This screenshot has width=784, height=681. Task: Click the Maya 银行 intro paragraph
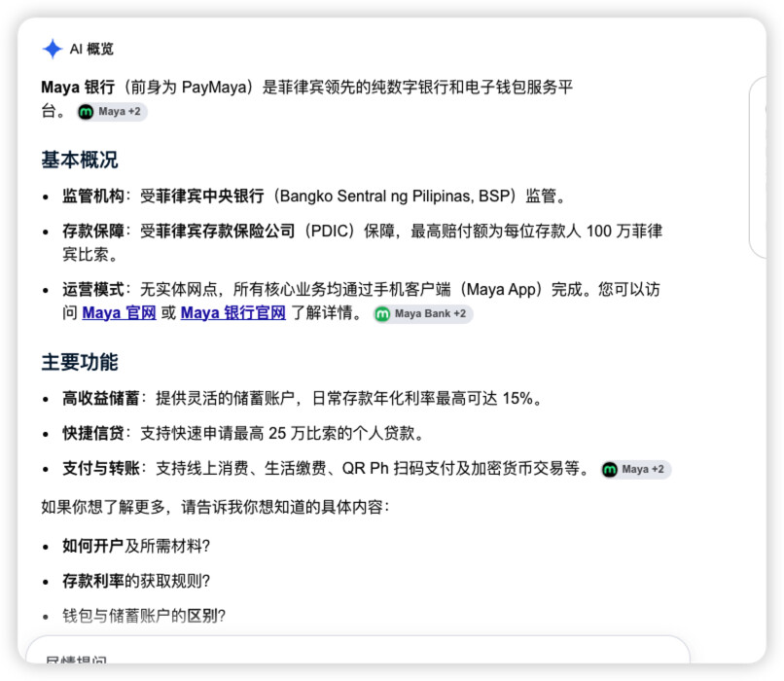tap(307, 98)
